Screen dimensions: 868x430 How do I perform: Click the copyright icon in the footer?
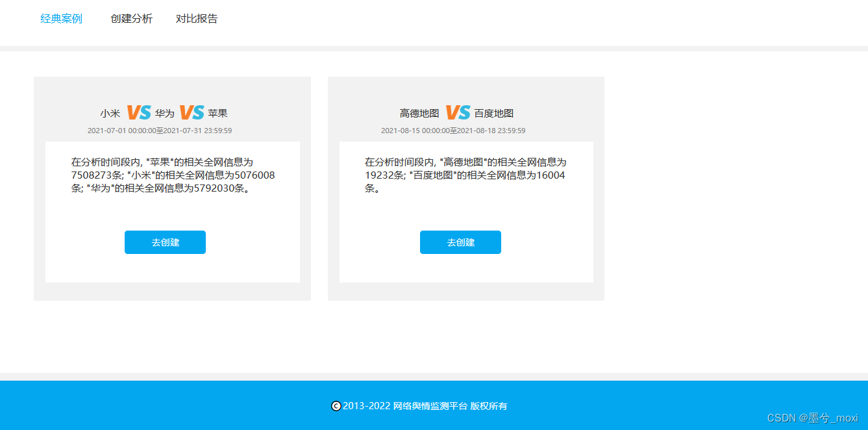[x=336, y=406]
